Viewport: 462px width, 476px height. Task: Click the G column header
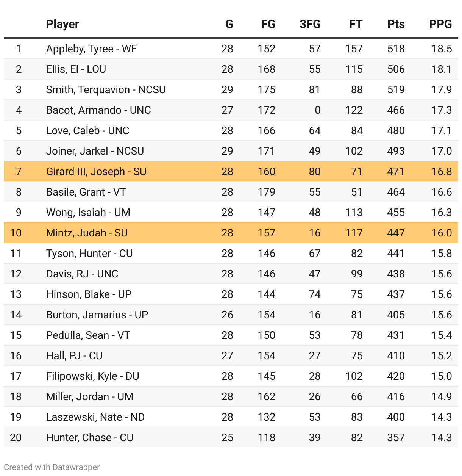[x=229, y=24]
